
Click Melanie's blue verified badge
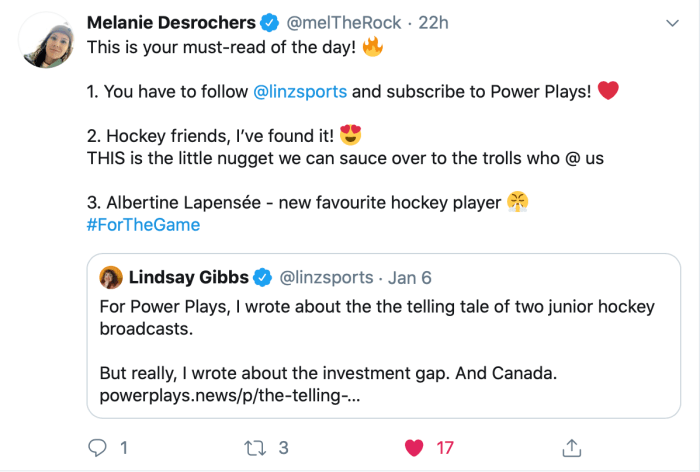point(268,22)
